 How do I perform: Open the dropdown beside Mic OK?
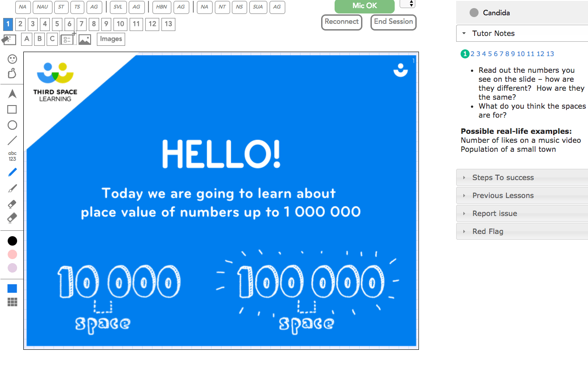coord(407,4)
